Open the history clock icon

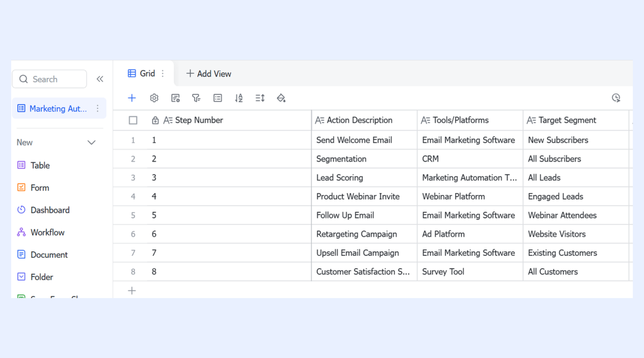(x=616, y=98)
